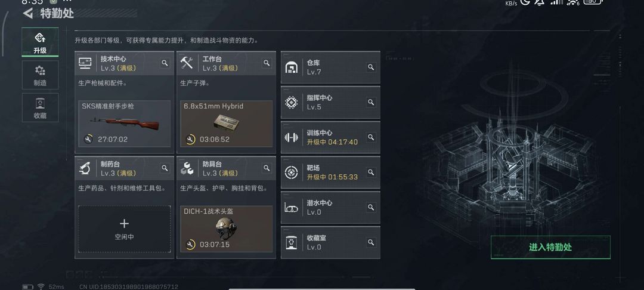Open the SKS精准射手步枪 production item
Screen dimensions: 644x290
tap(125, 124)
